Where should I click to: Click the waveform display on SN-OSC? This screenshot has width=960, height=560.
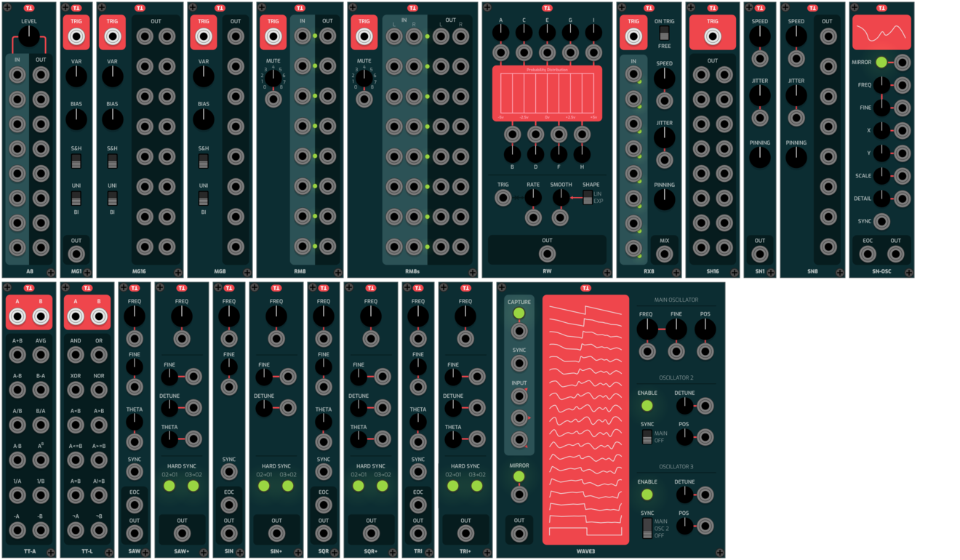click(881, 32)
